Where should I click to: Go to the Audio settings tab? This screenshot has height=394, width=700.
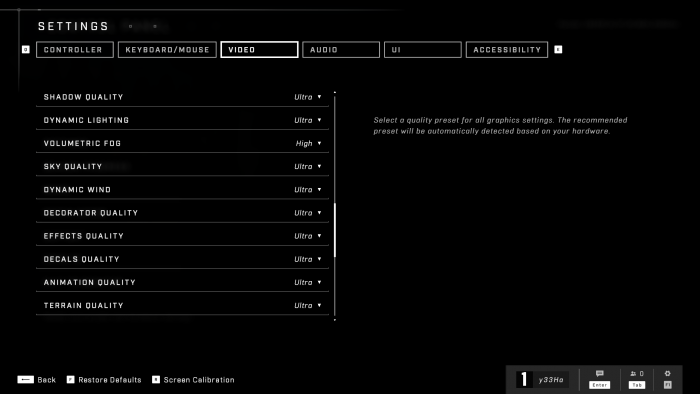point(341,50)
